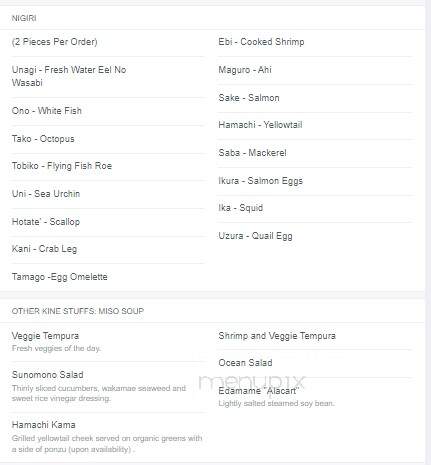Open Hamachi - Yellowtail entry
The height and width of the screenshot is (465, 431).
260,125
